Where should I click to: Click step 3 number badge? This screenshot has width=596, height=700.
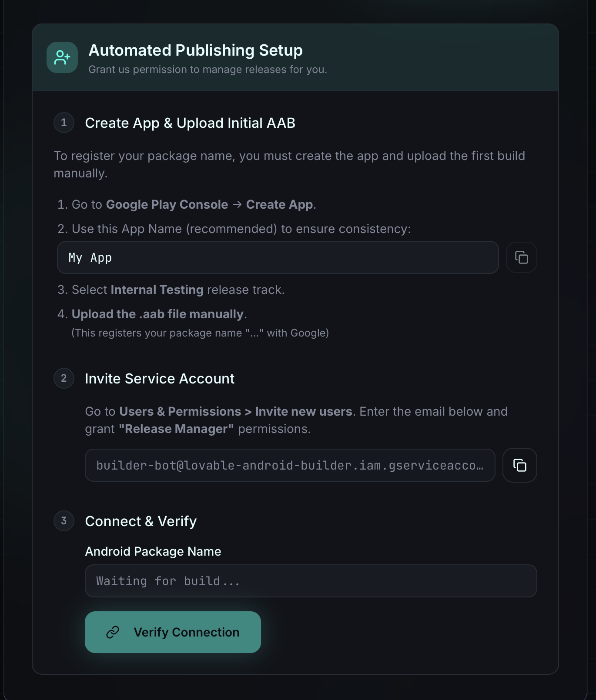[64, 521]
